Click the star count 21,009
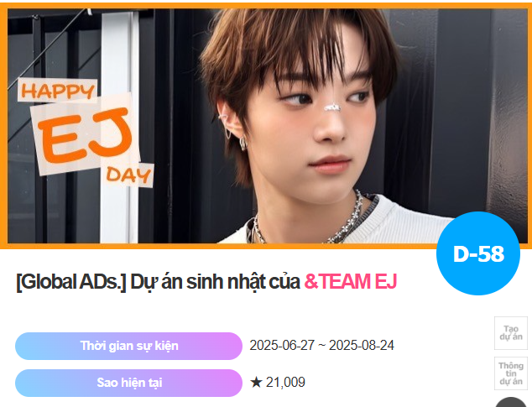 coord(285,382)
